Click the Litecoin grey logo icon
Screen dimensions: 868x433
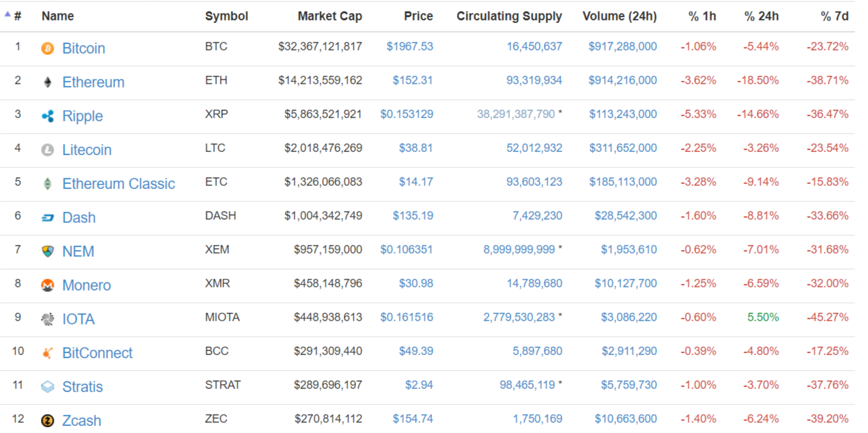(47, 150)
